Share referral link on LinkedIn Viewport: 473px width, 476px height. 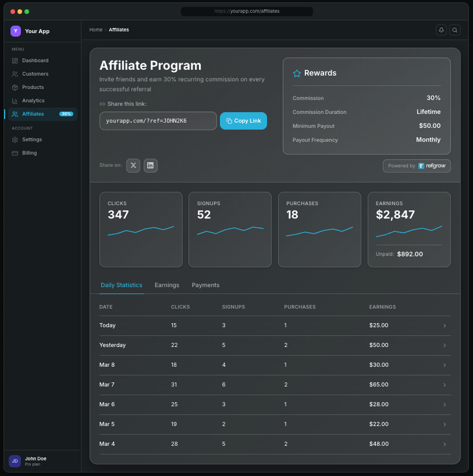pos(150,166)
